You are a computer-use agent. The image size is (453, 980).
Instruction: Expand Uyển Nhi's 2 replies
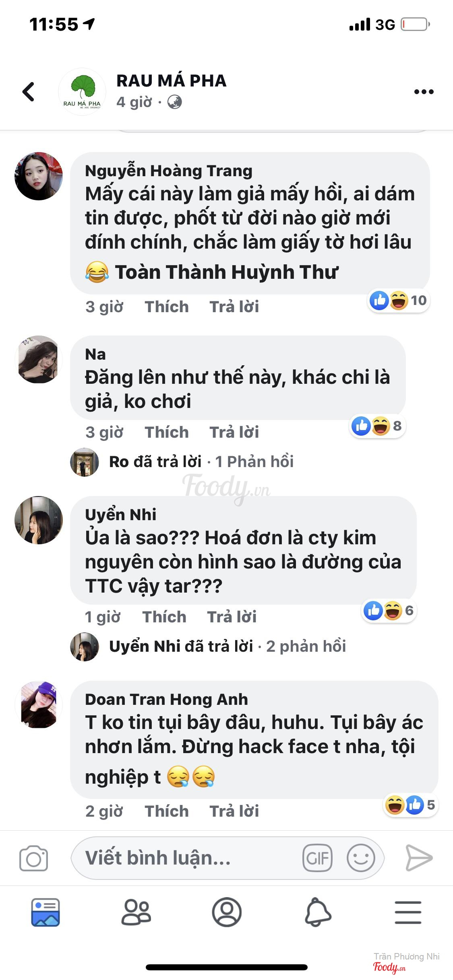tap(228, 646)
